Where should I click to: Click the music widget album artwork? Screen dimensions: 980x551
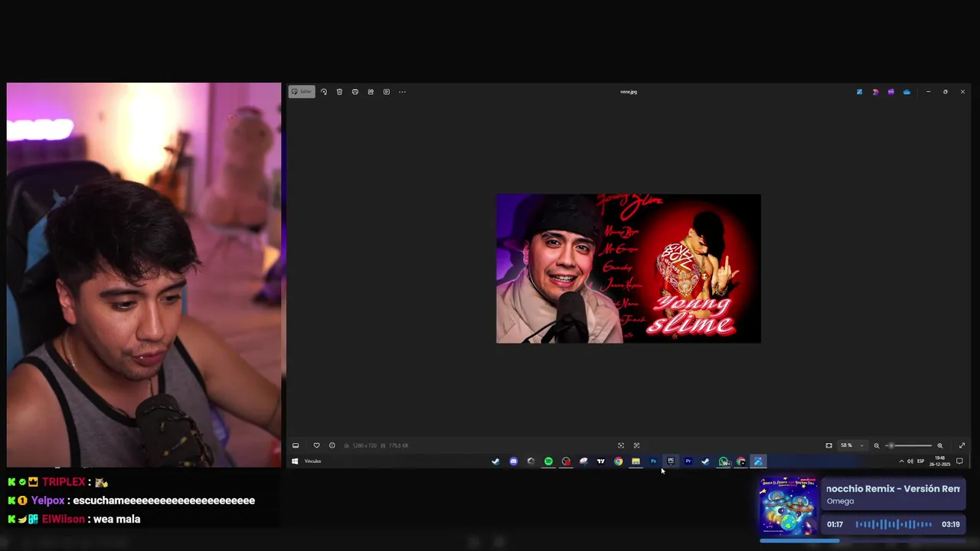point(789,507)
